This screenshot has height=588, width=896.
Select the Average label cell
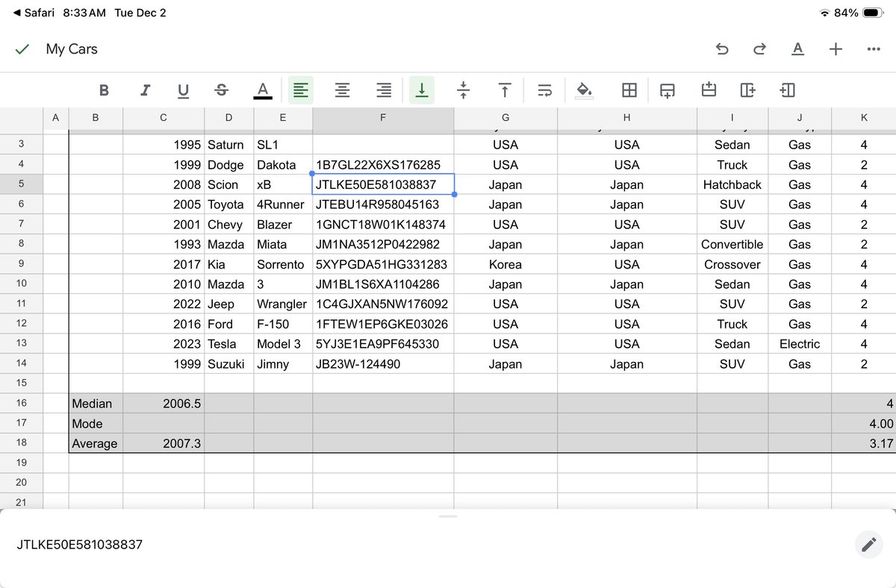96,443
